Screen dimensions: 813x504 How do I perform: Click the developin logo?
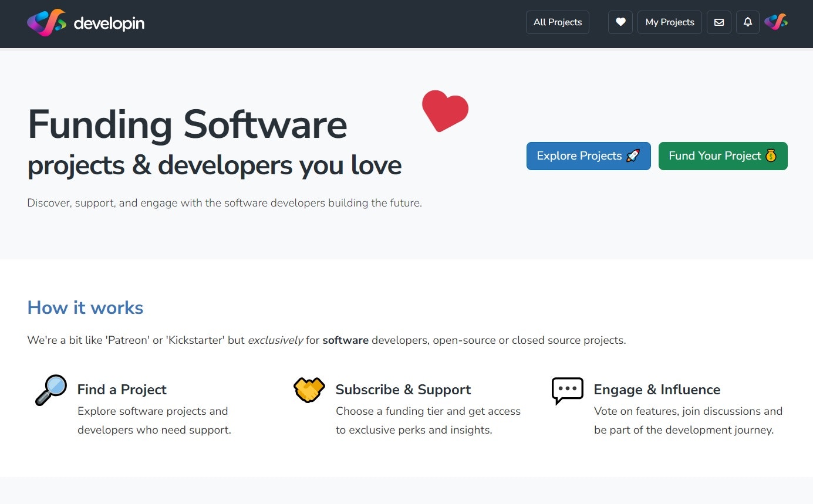(86, 23)
